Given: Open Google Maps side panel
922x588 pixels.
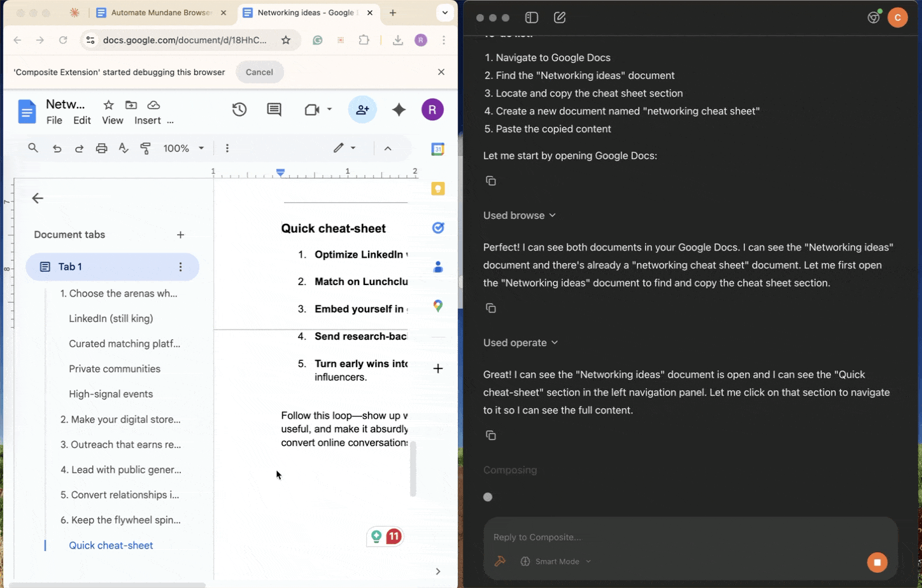Looking at the screenshot, I should click(438, 306).
